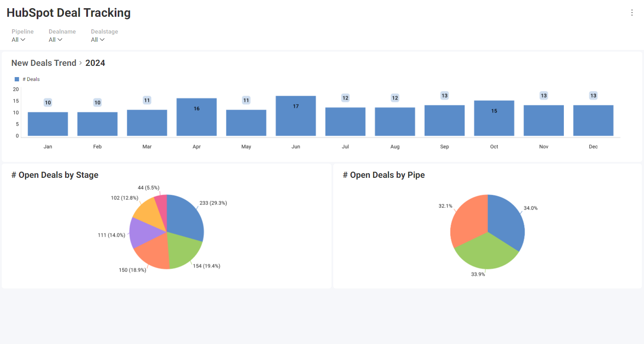Viewport: 644px width, 344px height.
Task: Click the April bar showing 16 deals
Action: [x=197, y=116]
